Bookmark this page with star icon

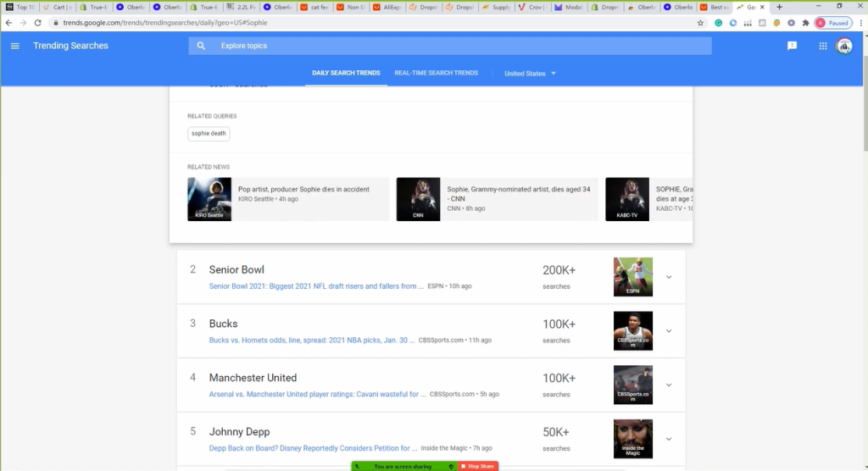pos(700,23)
